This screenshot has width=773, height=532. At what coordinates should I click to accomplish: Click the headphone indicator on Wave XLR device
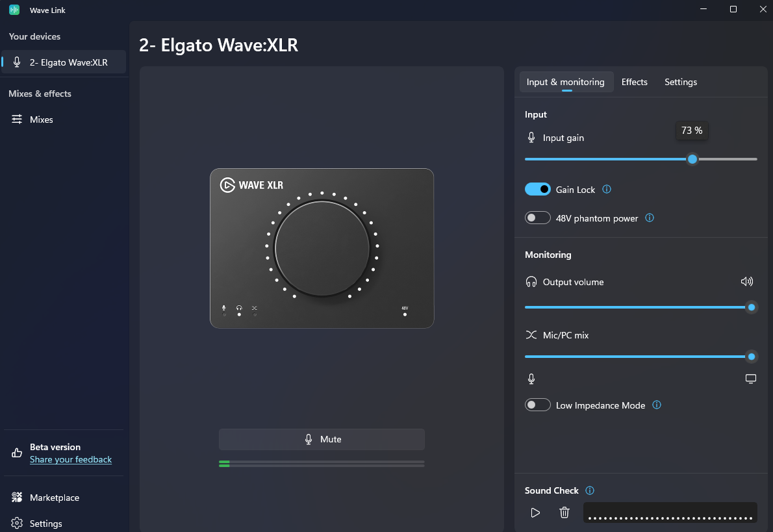click(x=239, y=310)
